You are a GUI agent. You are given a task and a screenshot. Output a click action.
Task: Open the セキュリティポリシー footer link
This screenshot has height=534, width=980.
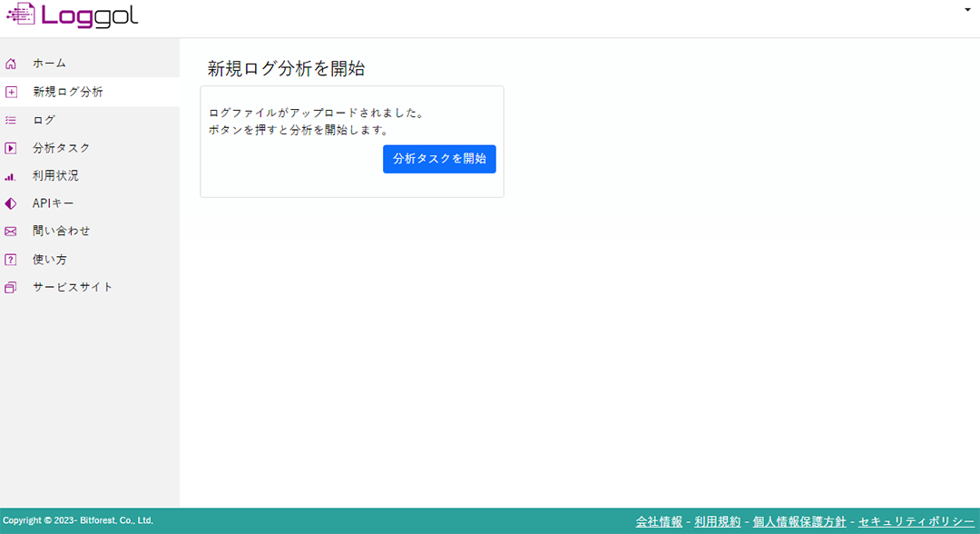(x=916, y=521)
